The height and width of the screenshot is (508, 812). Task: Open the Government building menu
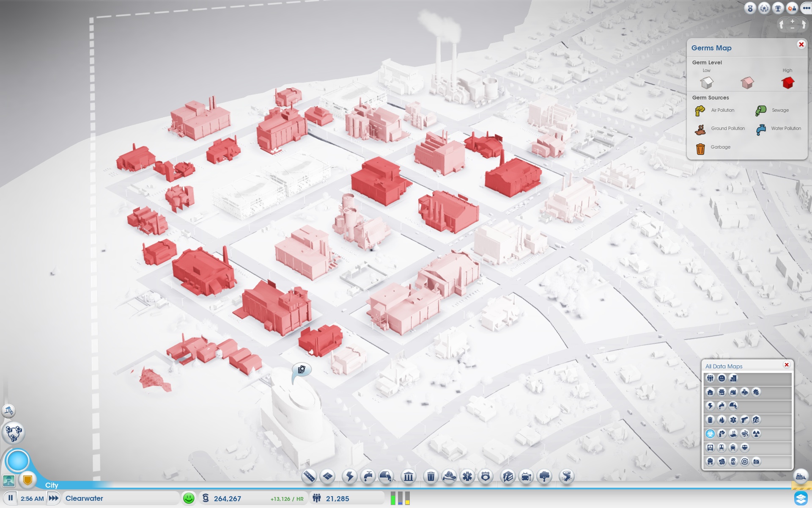pyautogui.click(x=409, y=477)
